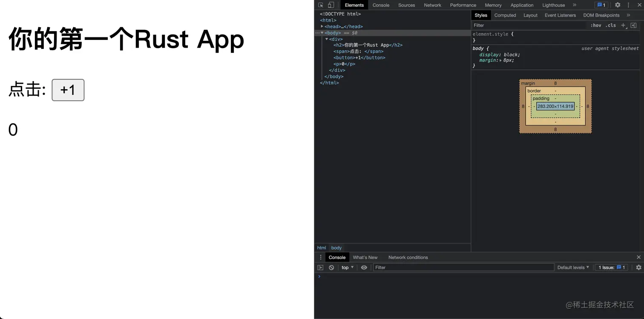Collapse the div element node
Image resolution: width=644 pixels, height=319 pixels.
click(x=327, y=39)
